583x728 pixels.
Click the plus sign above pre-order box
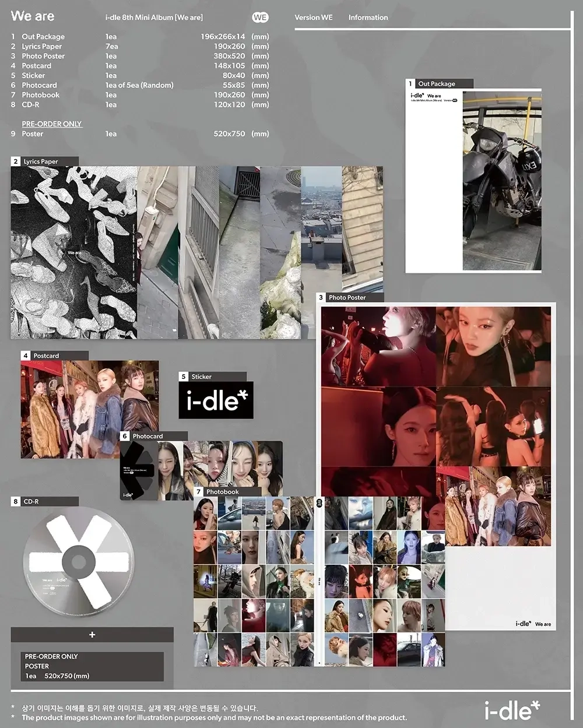(92, 635)
